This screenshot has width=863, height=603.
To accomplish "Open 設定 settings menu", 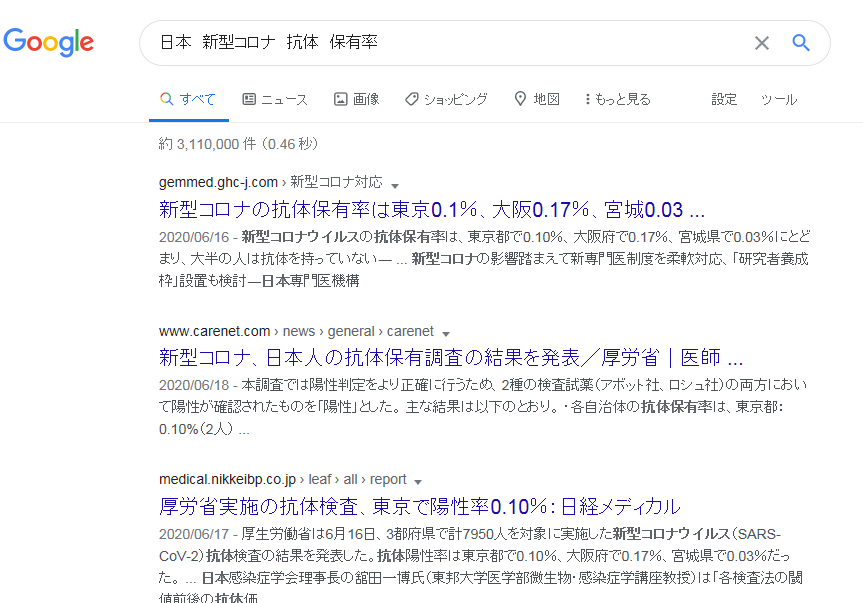I will (724, 99).
